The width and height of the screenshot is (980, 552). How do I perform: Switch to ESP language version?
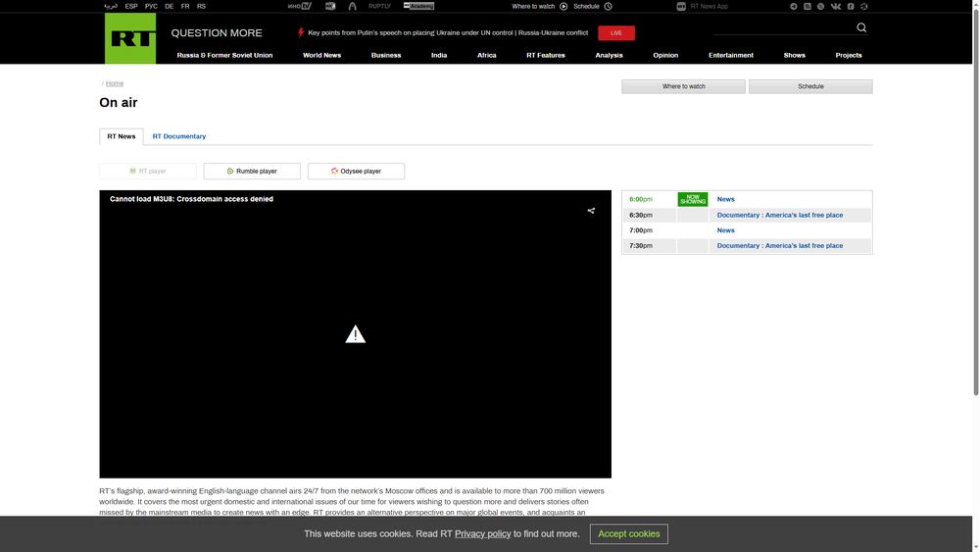pyautogui.click(x=131, y=6)
